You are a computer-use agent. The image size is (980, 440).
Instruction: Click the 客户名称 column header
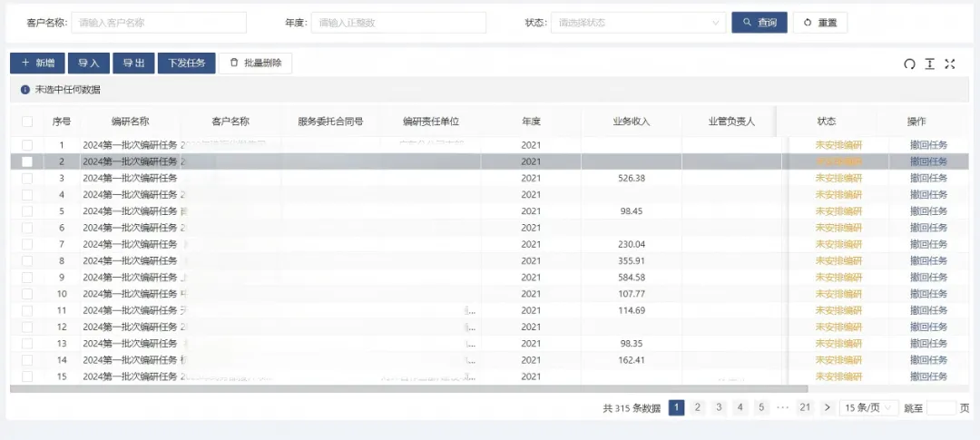(x=230, y=122)
